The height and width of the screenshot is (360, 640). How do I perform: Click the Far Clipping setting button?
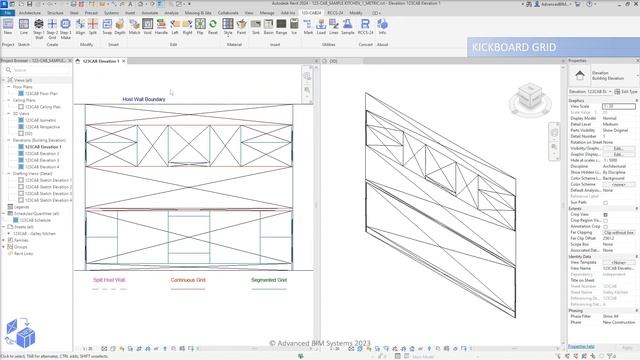click(618, 232)
